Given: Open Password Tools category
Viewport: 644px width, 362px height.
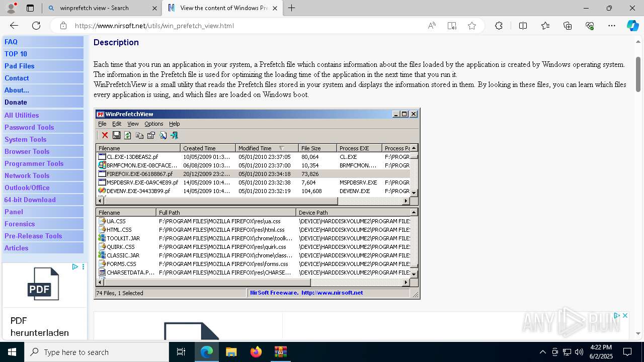Looking at the screenshot, I should 29,127.
